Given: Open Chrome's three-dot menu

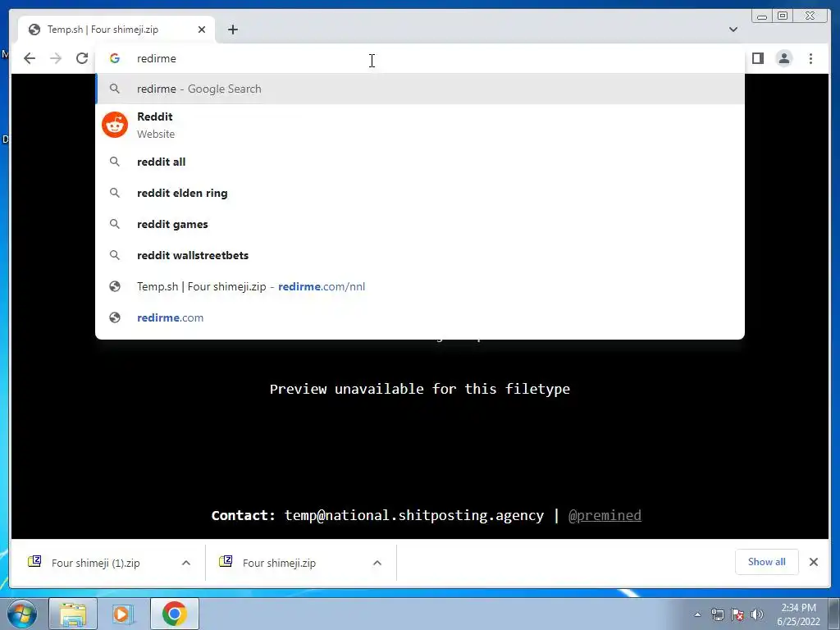Looking at the screenshot, I should (x=810, y=58).
